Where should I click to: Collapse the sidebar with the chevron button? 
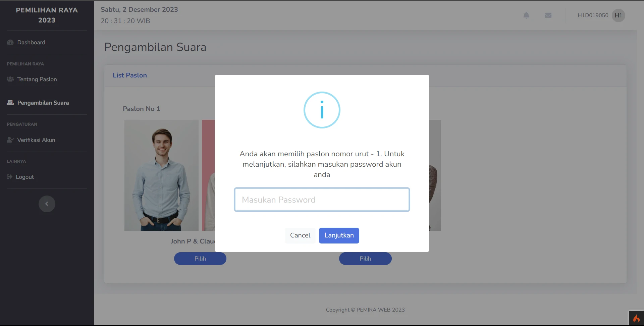click(47, 204)
